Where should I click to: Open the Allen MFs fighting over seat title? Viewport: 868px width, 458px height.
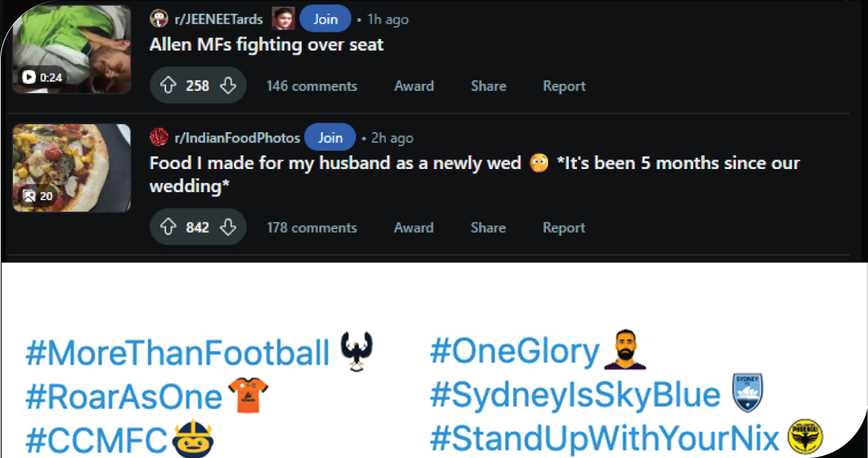click(266, 45)
